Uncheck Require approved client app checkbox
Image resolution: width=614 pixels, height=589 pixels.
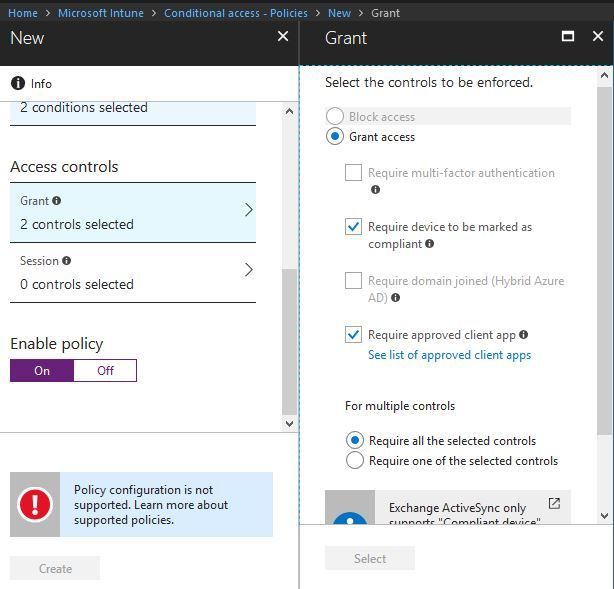point(353,335)
